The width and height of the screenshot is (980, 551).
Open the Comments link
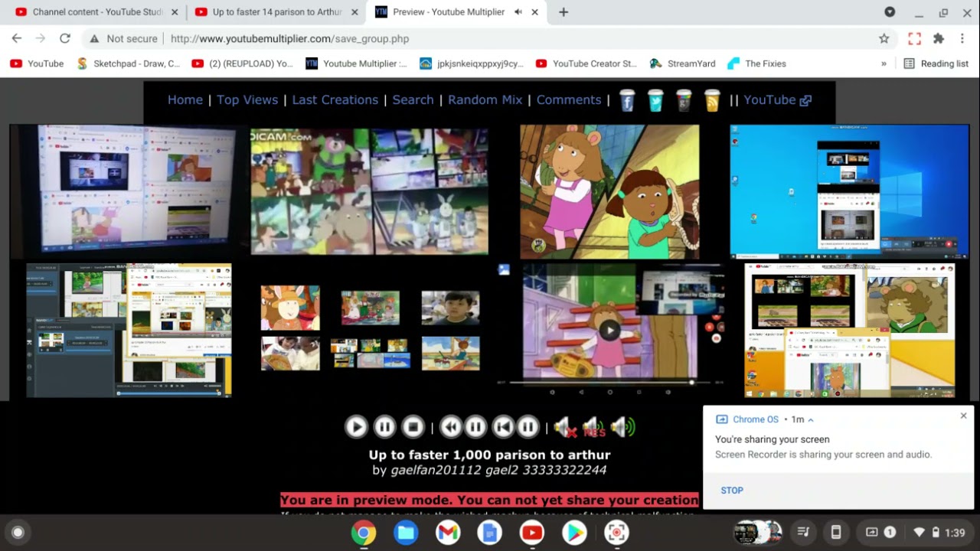569,99
